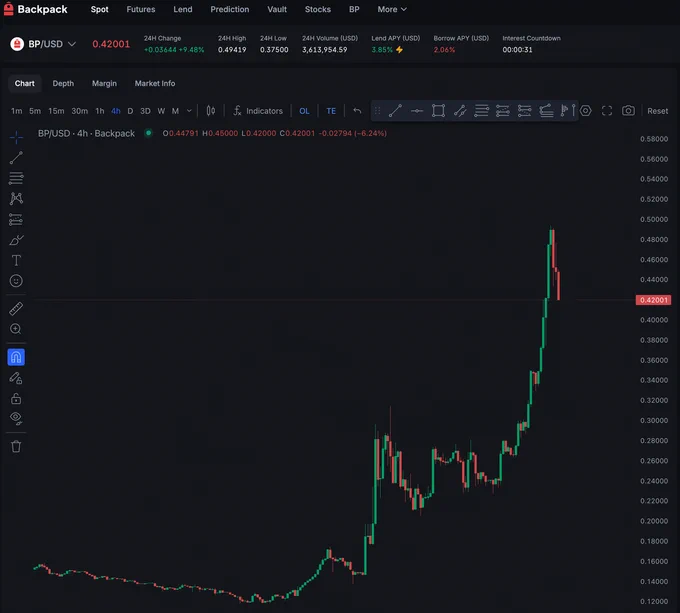This screenshot has width=680, height=613.
Task: Go to Spot in top navigation
Action: 99,9
